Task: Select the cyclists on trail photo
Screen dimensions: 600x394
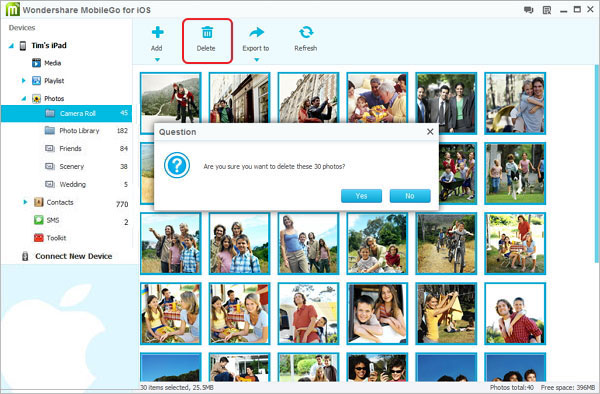Action: point(446,243)
